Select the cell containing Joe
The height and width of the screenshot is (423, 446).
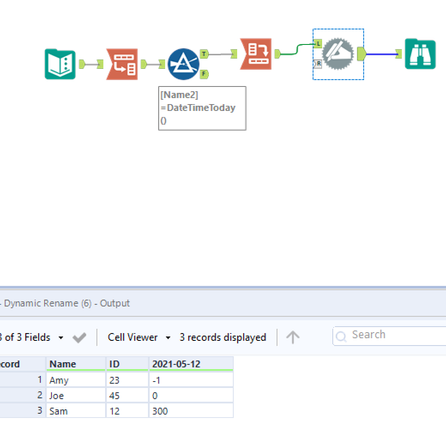pos(76,395)
